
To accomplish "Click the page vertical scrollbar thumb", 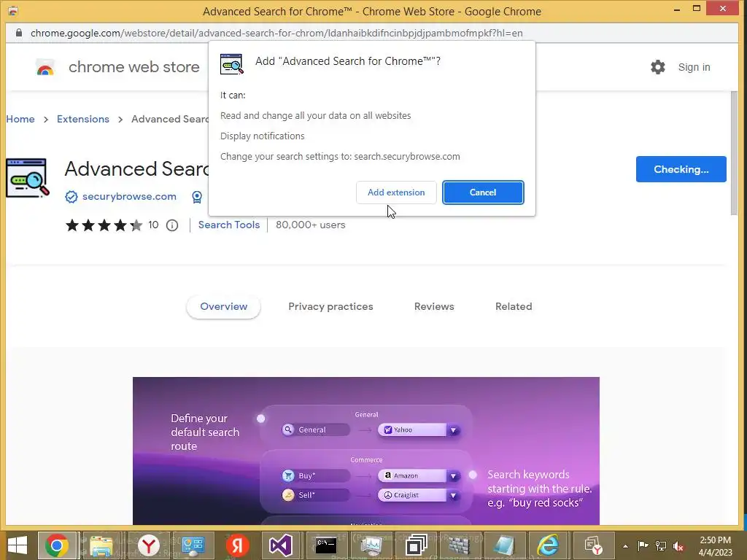I will click(734, 153).
